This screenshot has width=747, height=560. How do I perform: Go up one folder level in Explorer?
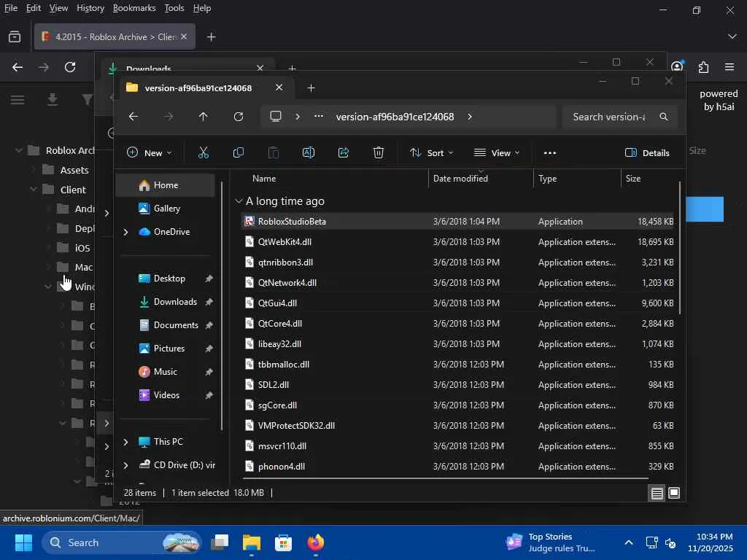pyautogui.click(x=204, y=117)
